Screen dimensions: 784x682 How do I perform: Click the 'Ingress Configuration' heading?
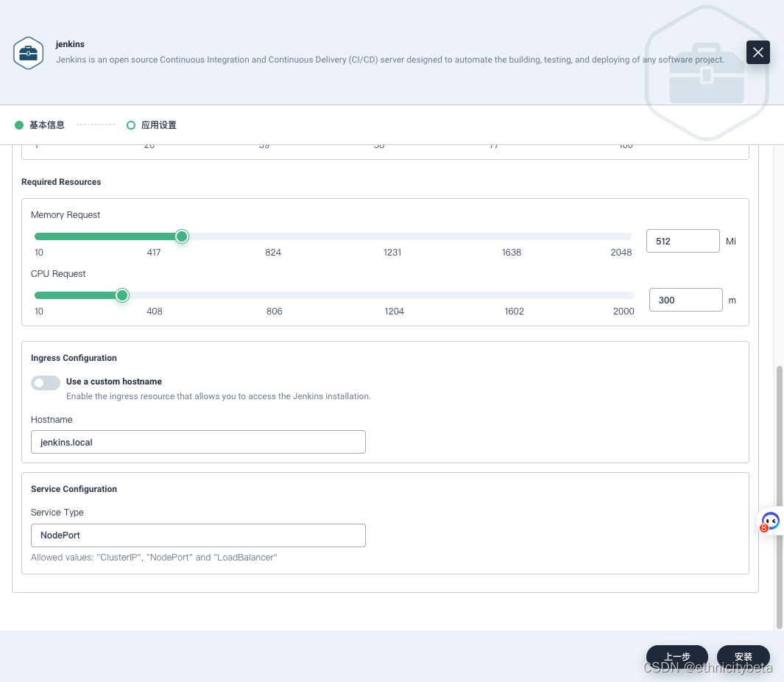(74, 358)
